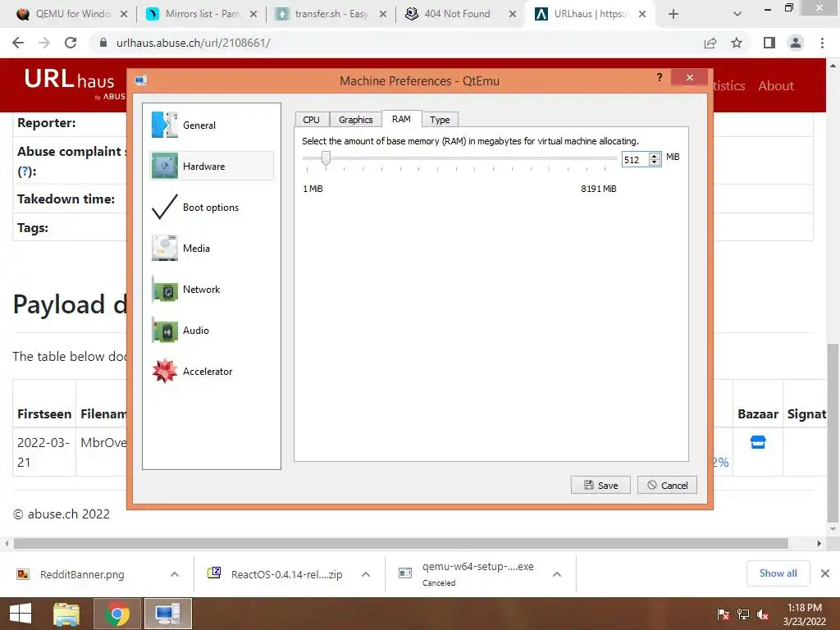Click the Chrome forward arrow

[x=44, y=43]
